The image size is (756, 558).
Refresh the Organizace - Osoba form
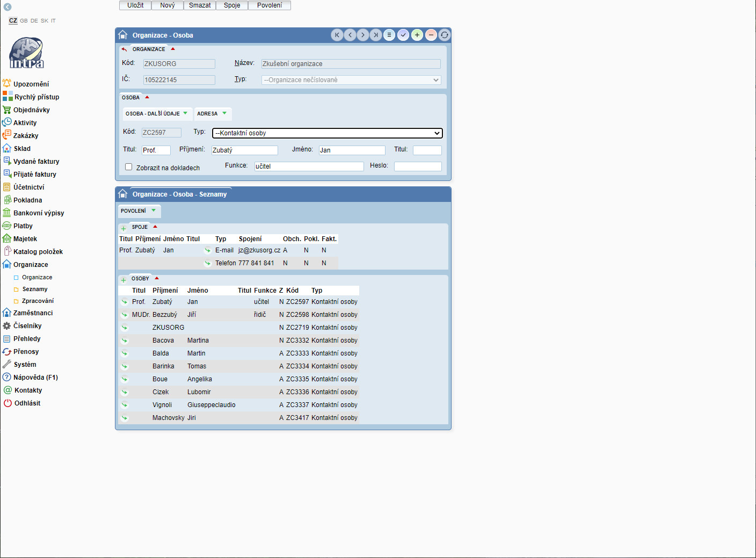tap(445, 35)
